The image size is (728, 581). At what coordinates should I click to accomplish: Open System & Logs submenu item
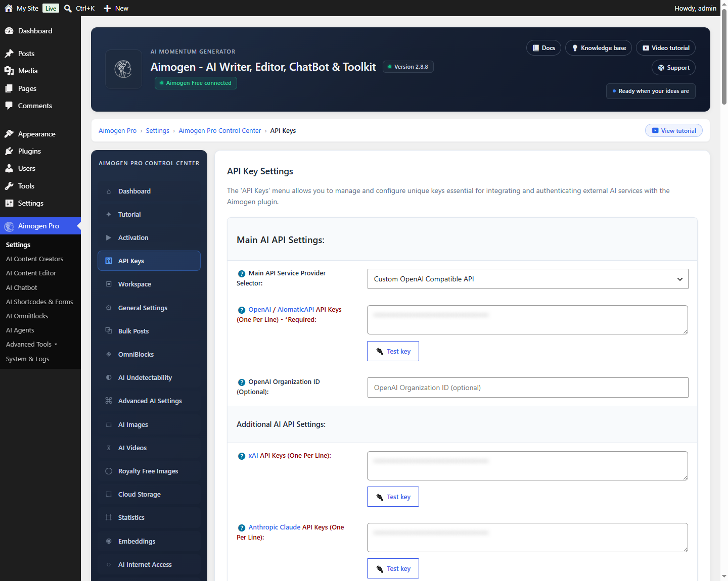click(x=28, y=359)
